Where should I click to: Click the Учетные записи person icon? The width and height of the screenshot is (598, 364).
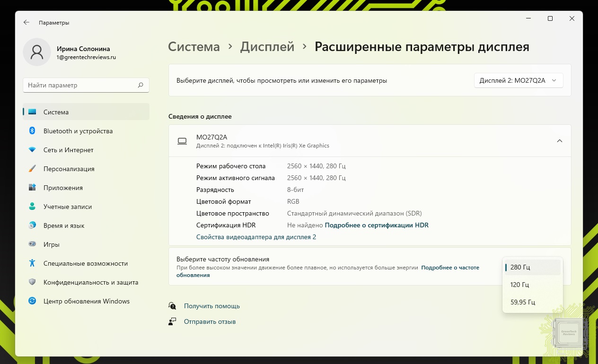click(32, 207)
